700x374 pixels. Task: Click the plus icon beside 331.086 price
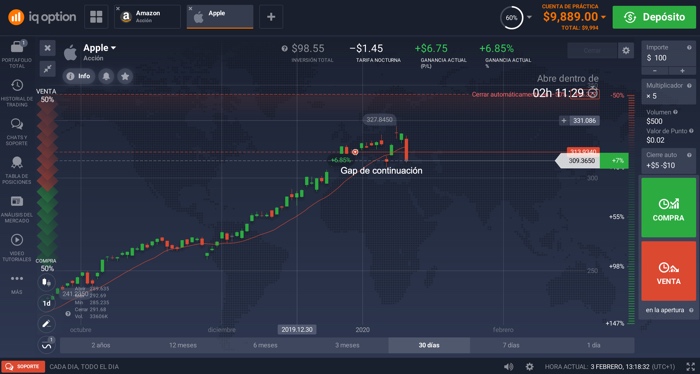click(x=564, y=121)
